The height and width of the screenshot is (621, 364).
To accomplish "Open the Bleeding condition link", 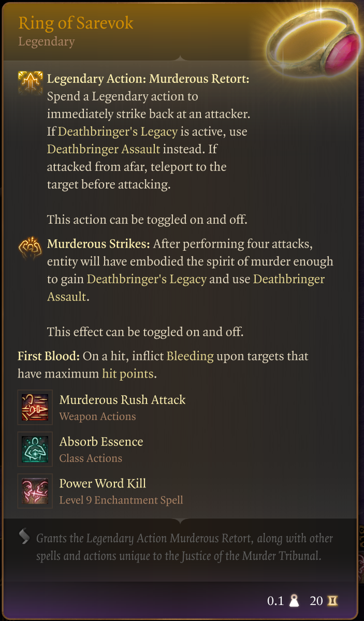I will tap(190, 356).
